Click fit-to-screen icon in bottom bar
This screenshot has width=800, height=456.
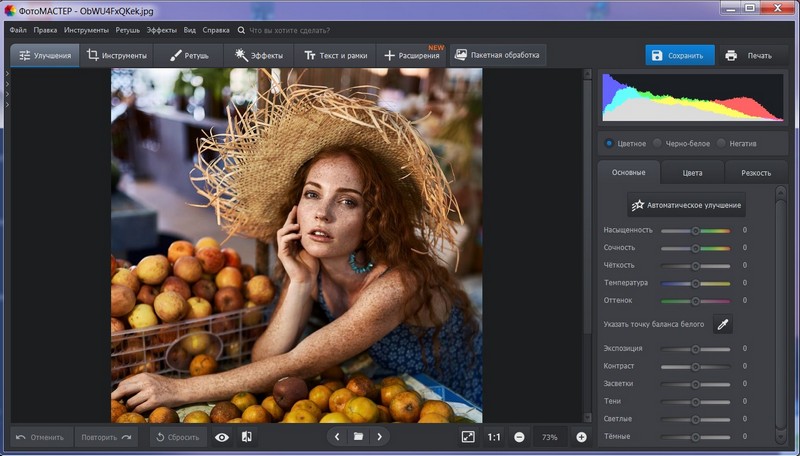468,437
